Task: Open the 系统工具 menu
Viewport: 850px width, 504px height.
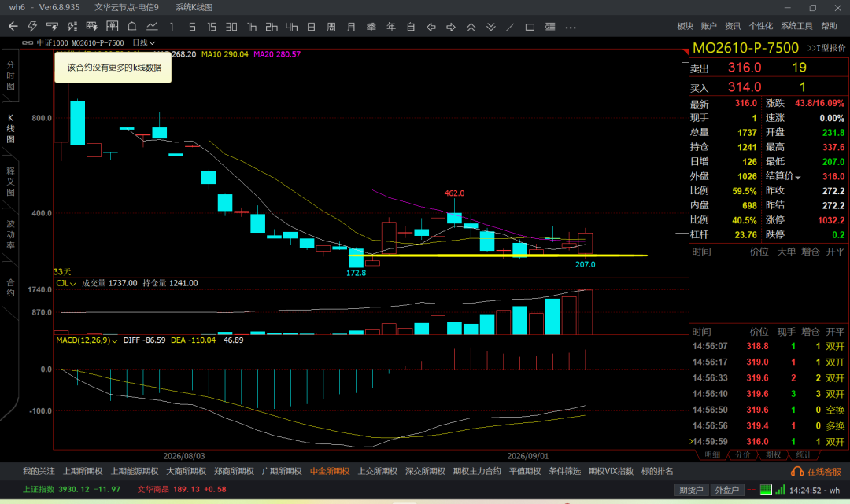Action: coord(796,26)
